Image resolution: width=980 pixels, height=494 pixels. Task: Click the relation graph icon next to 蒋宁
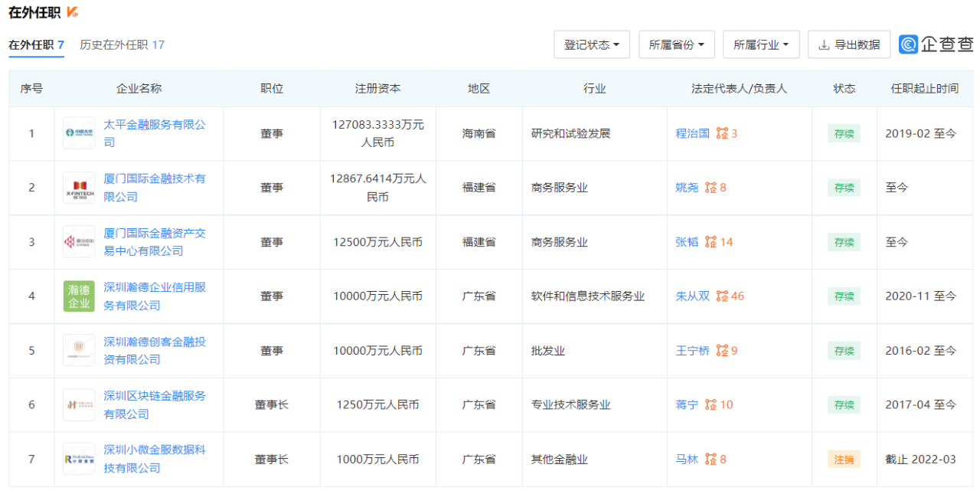711,404
